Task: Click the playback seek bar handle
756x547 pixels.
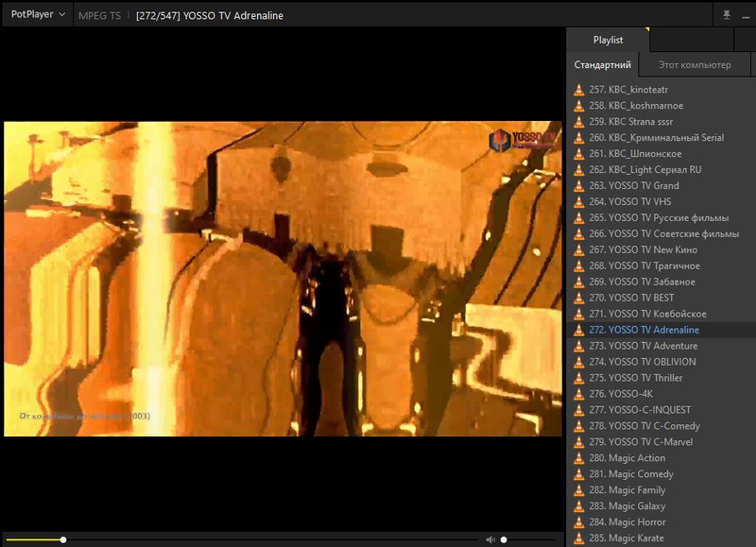Action: (63, 539)
